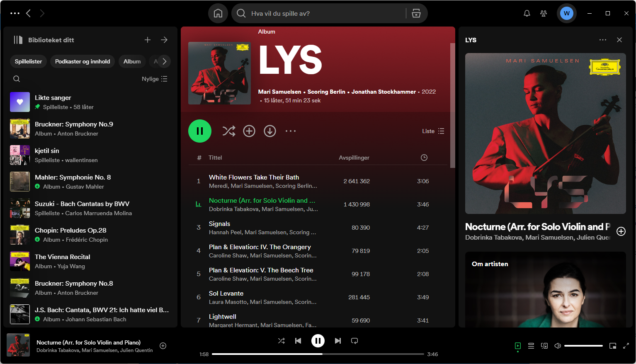Viewport: 636px width, 364px height.
Task: Enter full screen mode
Action: tap(626, 346)
